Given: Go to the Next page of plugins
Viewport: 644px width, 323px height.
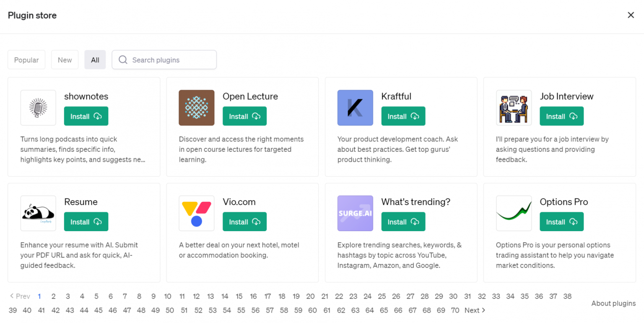Looking at the screenshot, I should [475, 310].
